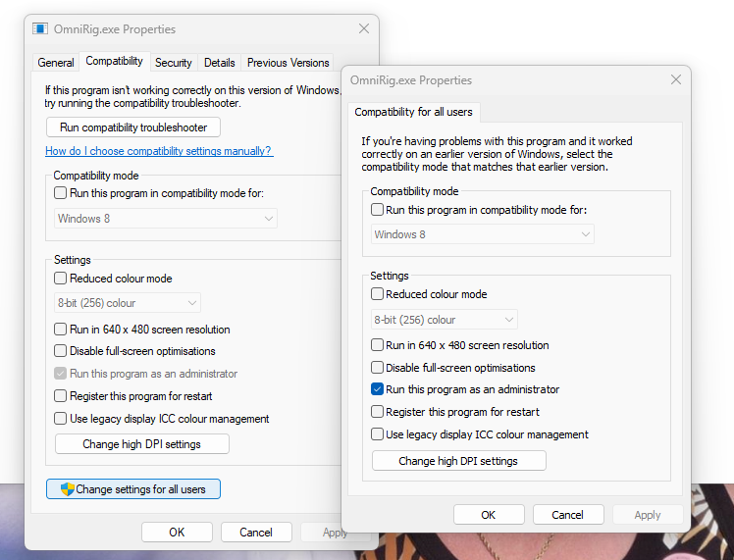Select the Compatibility for all users tab
Viewport: 734px width, 560px height.
pyautogui.click(x=413, y=112)
